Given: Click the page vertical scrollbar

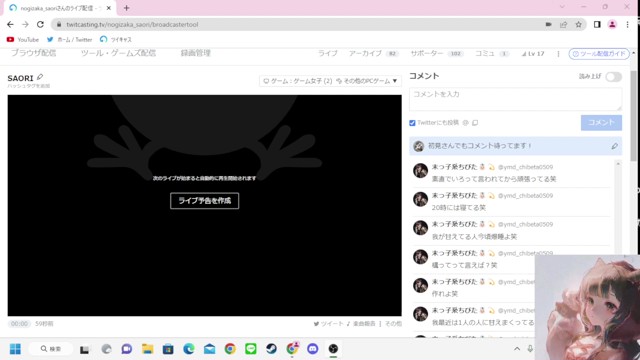Looking at the screenshot, I should pos(633,116).
